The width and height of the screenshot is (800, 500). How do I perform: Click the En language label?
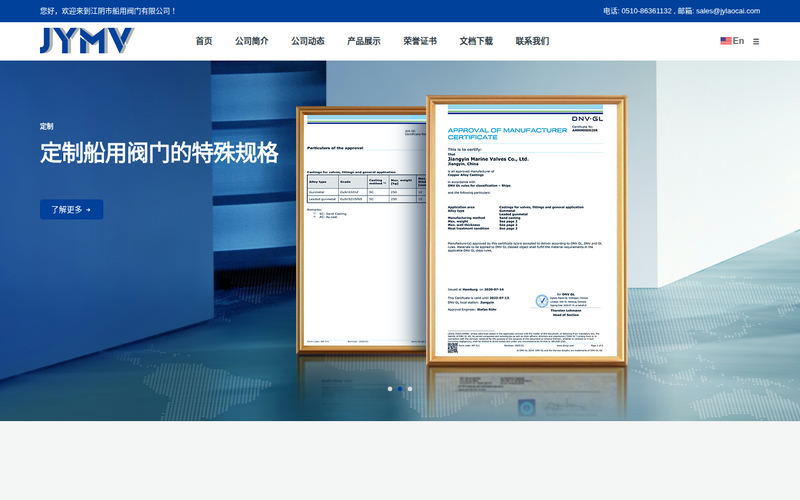(738, 41)
